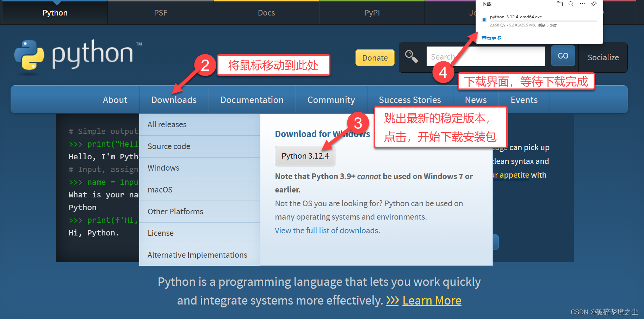
Task: Click GO search button
Action: click(x=563, y=56)
